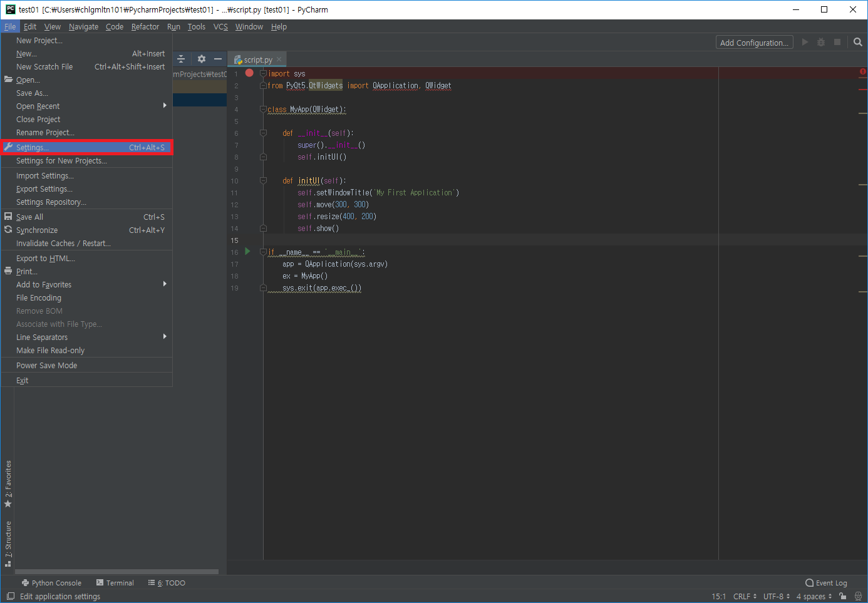The height and width of the screenshot is (603, 868).
Task: Open the Edit menu
Action: click(30, 26)
